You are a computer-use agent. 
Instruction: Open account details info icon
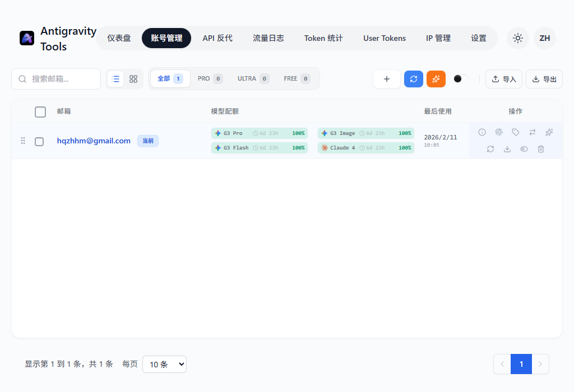(x=482, y=132)
